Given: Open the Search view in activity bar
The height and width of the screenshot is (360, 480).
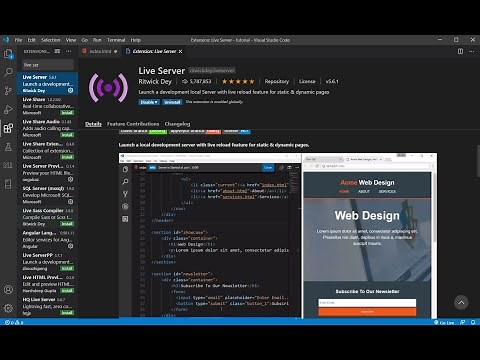Looking at the screenshot, I should click(8, 72).
